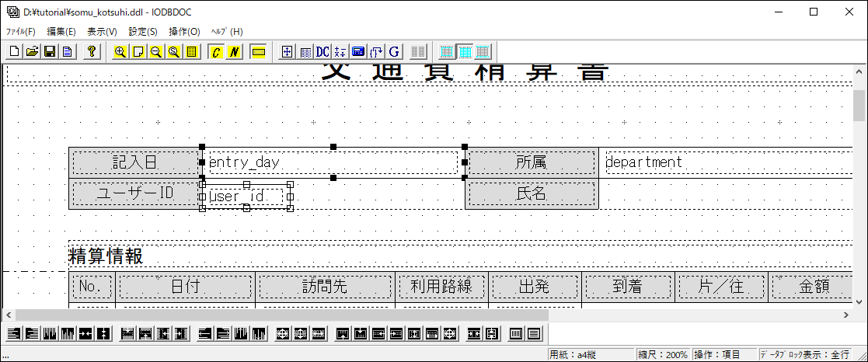Screen dimensions: 868x362
Task: Select the 訪問先 column header
Action: coord(325,286)
